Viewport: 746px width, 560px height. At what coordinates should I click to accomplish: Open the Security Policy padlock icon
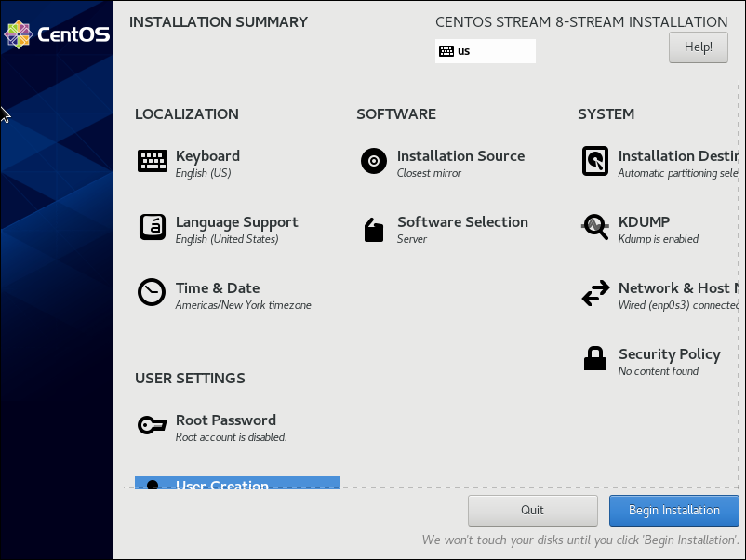coord(595,359)
